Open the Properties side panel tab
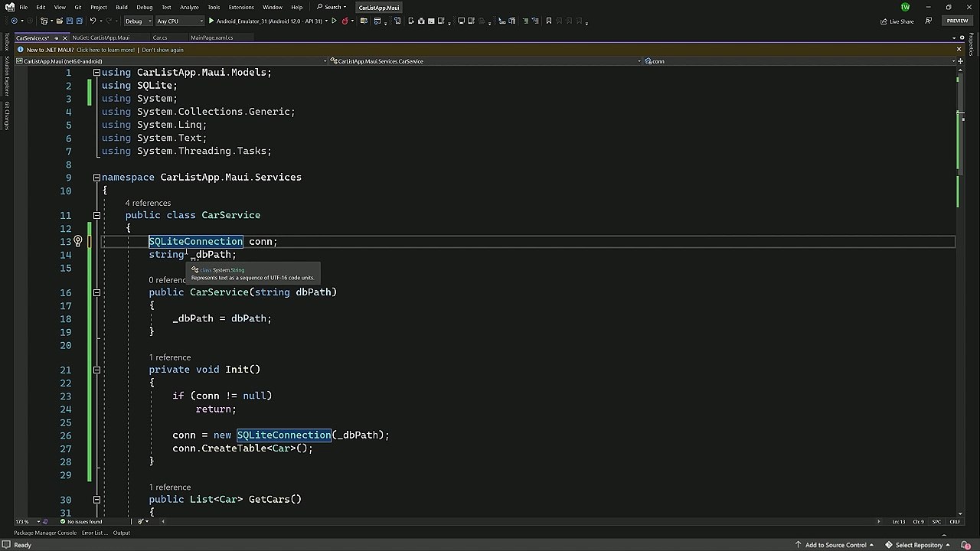The height and width of the screenshot is (551, 980). [972, 44]
